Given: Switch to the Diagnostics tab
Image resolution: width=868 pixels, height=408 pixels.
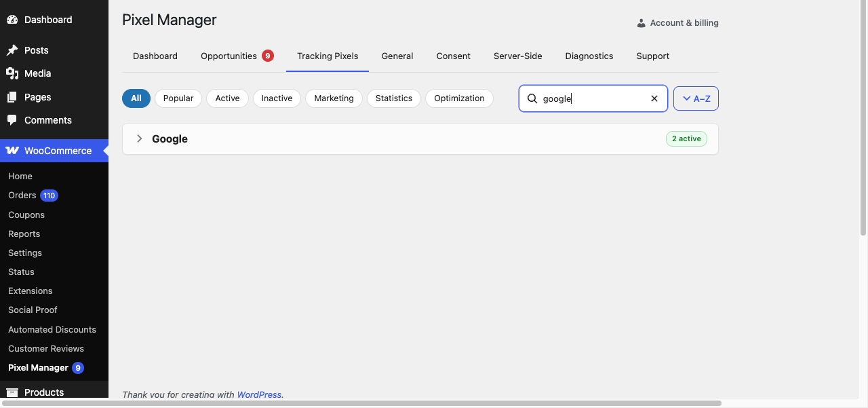Looking at the screenshot, I should point(589,56).
